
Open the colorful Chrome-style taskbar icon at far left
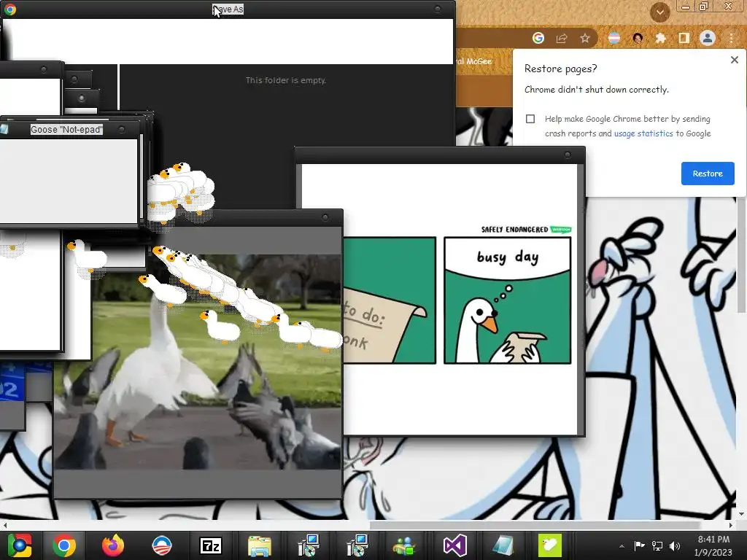pyautogui.click(x=20, y=545)
